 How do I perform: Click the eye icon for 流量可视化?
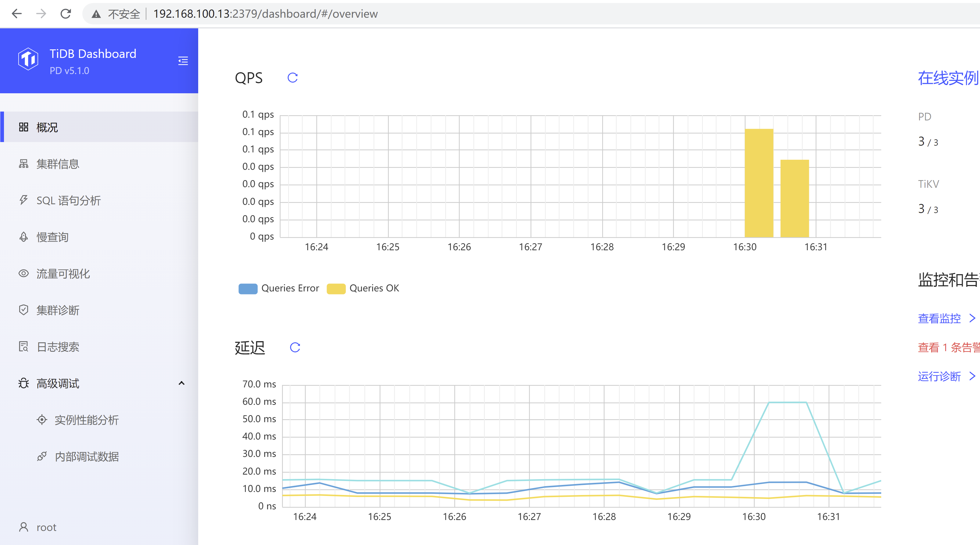click(23, 273)
